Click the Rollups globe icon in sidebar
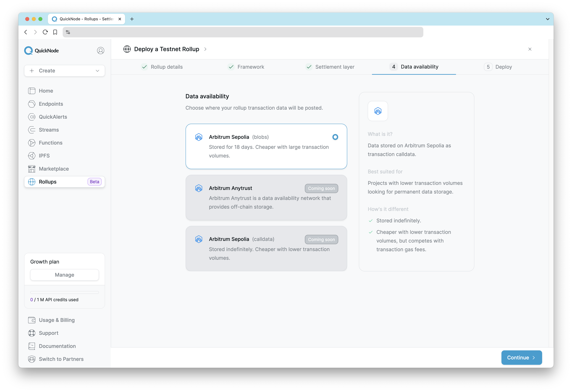The width and height of the screenshot is (572, 392). point(32,182)
